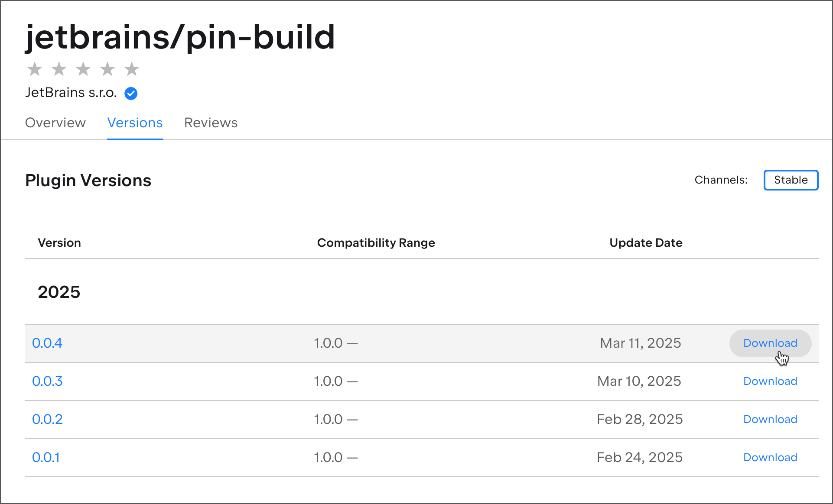Open version 0.0.2 details link
Screen dimensions: 833x504
47,419
